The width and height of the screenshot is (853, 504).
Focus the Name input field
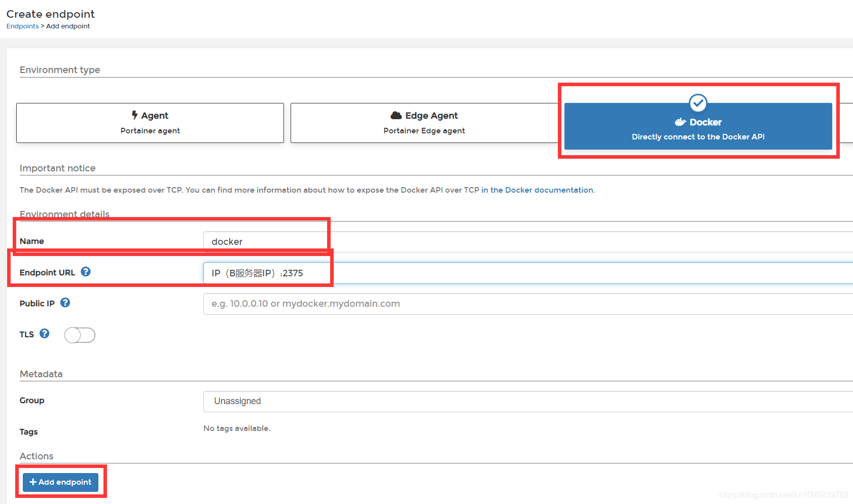click(x=528, y=242)
